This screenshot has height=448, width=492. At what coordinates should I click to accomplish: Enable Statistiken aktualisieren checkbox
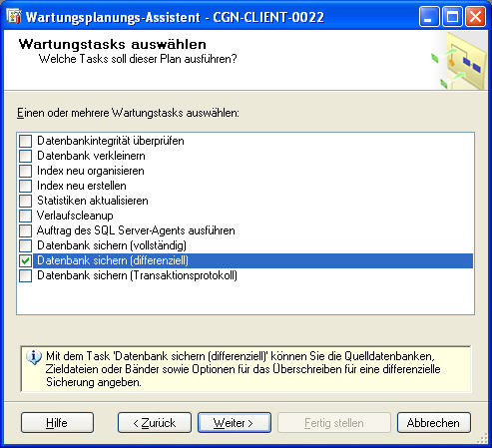coord(25,201)
